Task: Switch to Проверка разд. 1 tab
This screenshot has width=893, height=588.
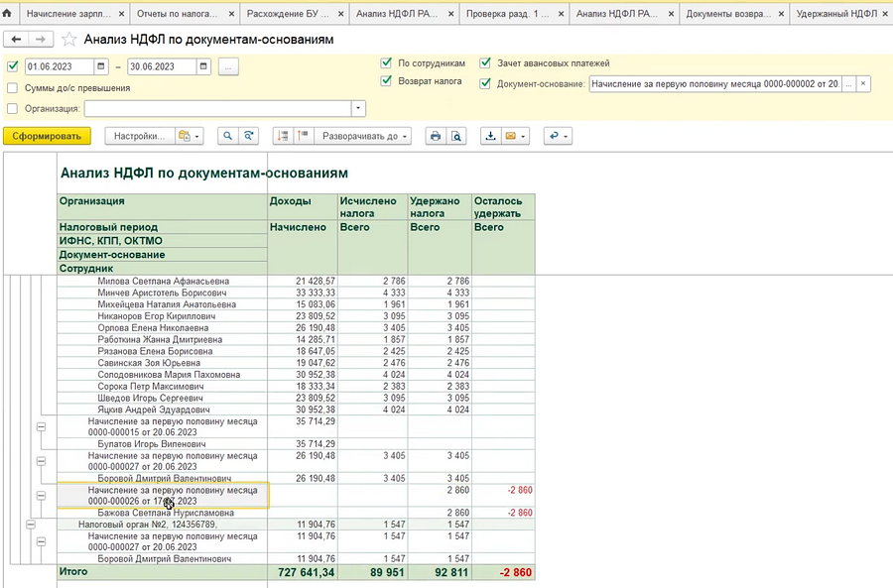Action: click(507, 14)
